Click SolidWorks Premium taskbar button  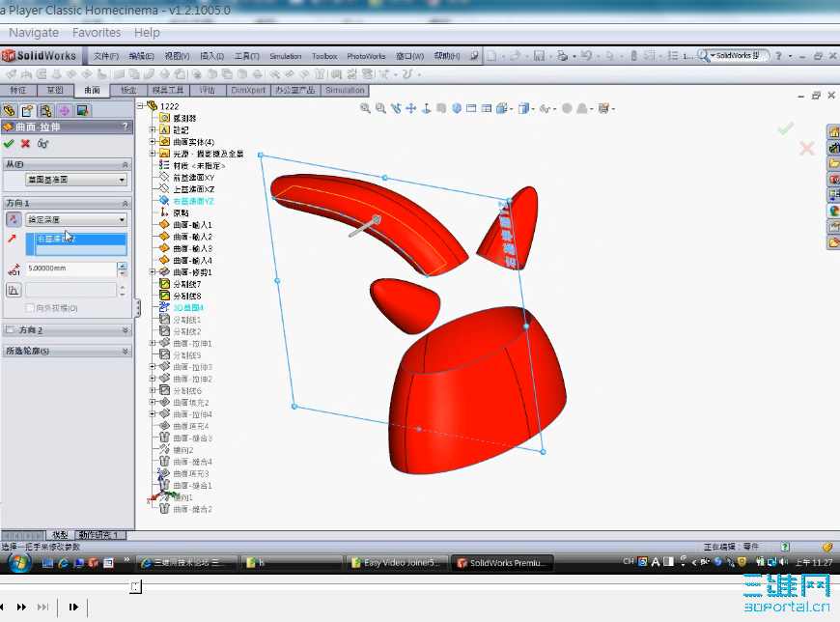coord(501,562)
